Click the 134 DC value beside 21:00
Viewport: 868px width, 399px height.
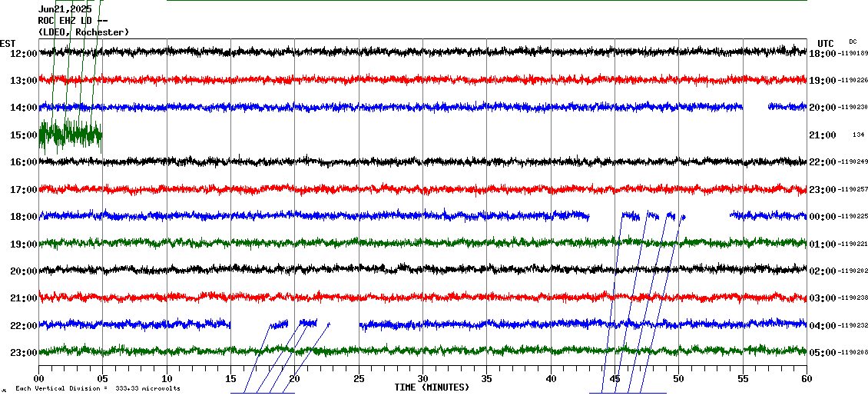pos(858,135)
